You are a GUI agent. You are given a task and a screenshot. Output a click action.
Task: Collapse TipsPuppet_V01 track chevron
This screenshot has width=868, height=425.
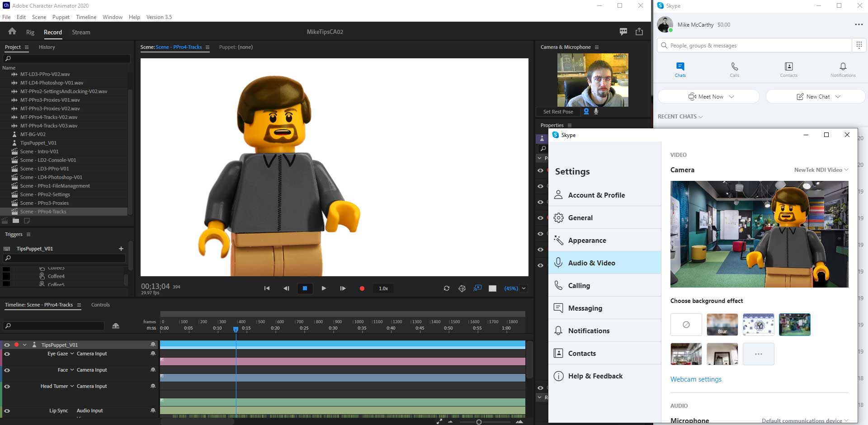(x=24, y=345)
